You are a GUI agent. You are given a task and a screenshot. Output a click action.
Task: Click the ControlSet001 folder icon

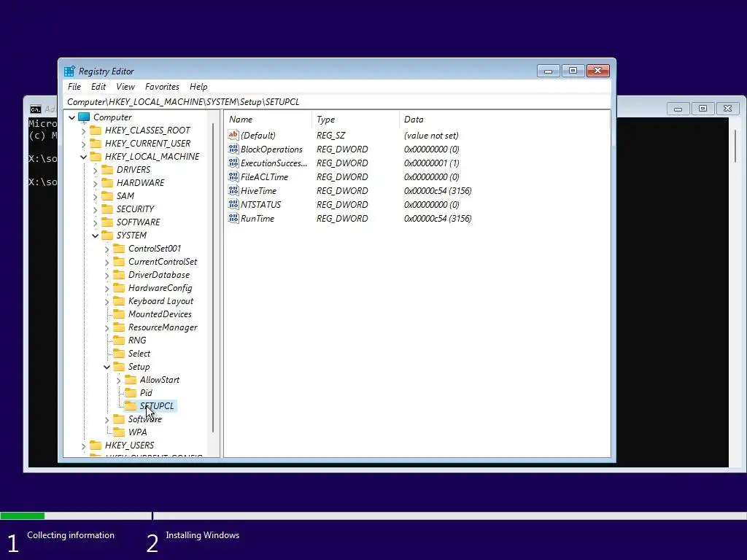(x=119, y=249)
